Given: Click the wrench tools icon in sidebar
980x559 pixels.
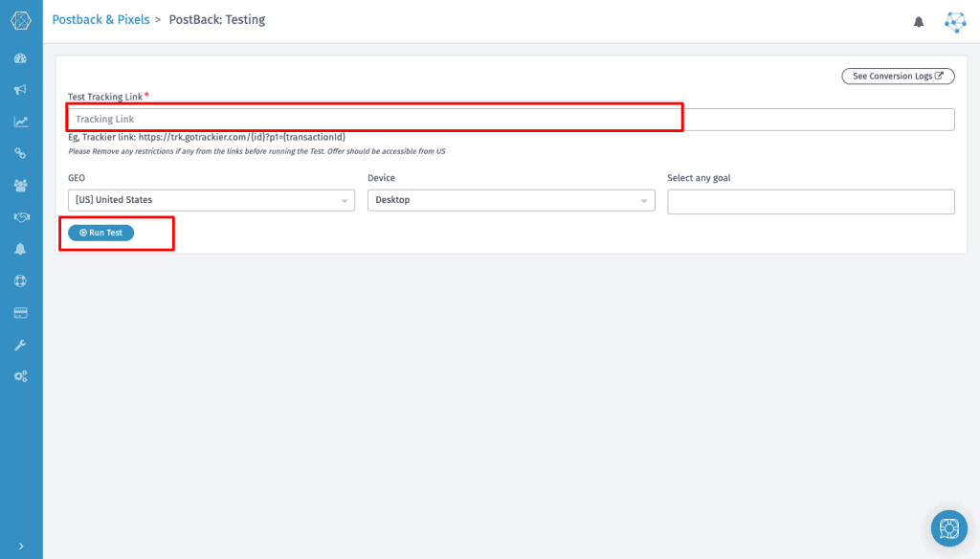Looking at the screenshot, I should (20, 345).
